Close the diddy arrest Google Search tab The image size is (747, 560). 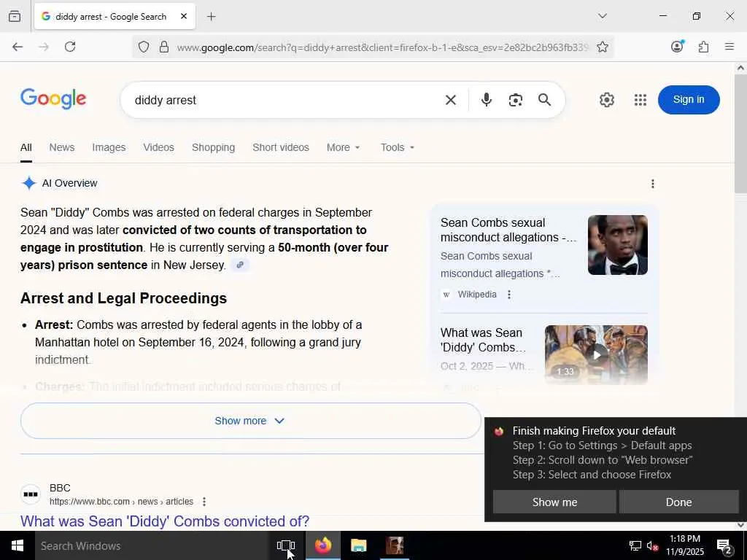184,16
